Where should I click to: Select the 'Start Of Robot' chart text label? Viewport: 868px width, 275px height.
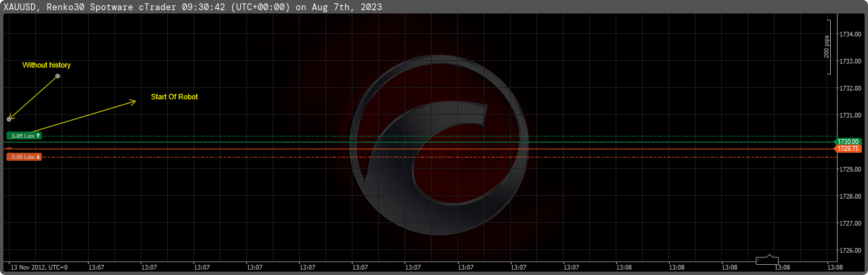tap(175, 97)
